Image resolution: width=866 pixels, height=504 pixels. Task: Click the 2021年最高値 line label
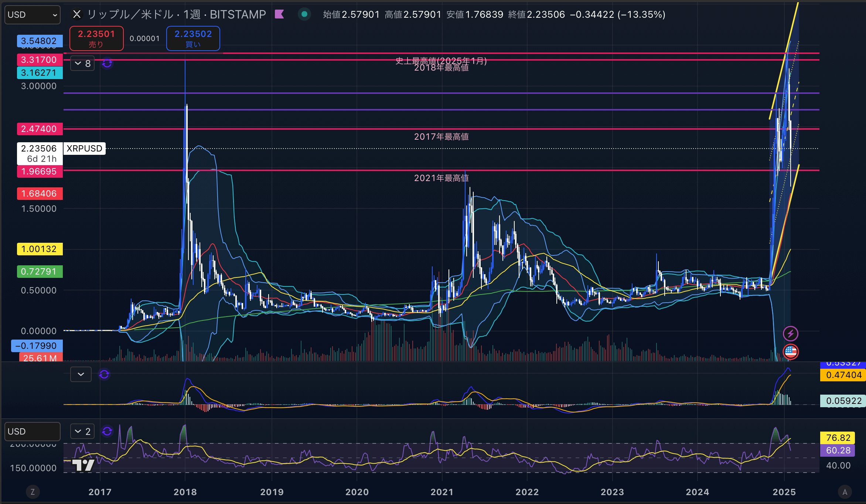point(441,178)
